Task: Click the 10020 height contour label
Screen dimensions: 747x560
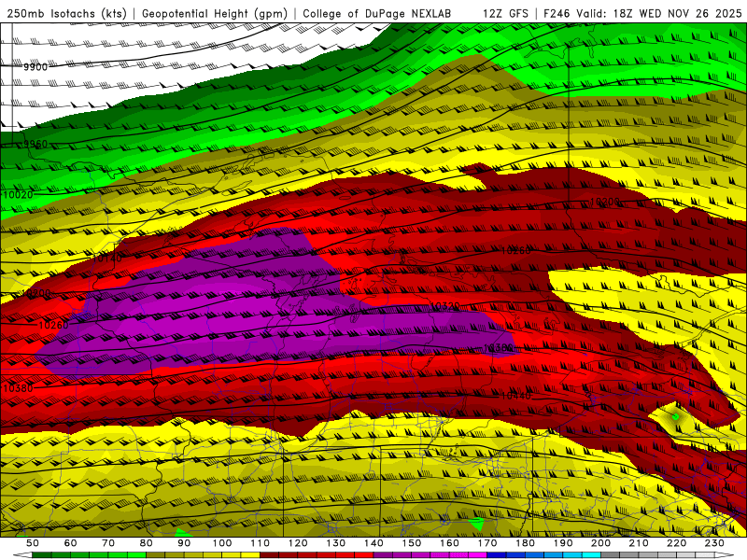Action: (x=18, y=194)
